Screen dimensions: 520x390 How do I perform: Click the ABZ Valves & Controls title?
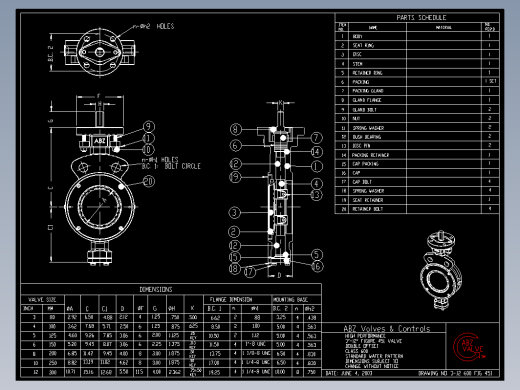point(387,329)
